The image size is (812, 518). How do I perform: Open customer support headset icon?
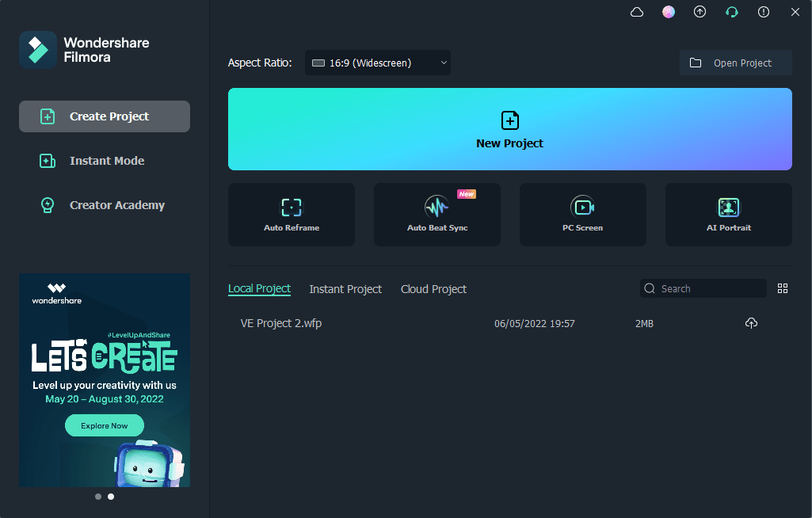coord(732,12)
